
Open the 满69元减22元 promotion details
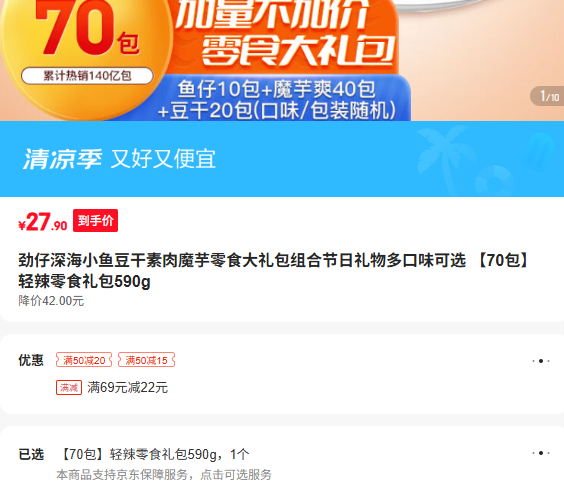pos(127,387)
